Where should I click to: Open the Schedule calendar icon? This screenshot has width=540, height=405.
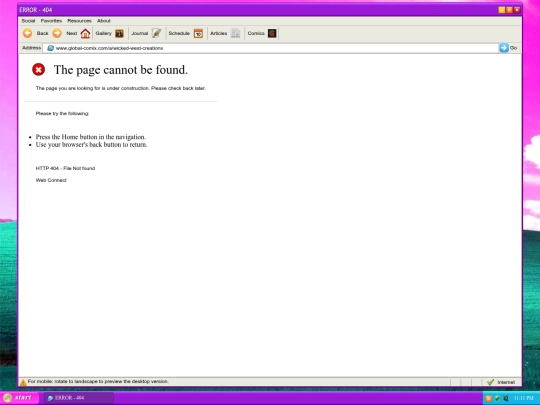pos(198,33)
